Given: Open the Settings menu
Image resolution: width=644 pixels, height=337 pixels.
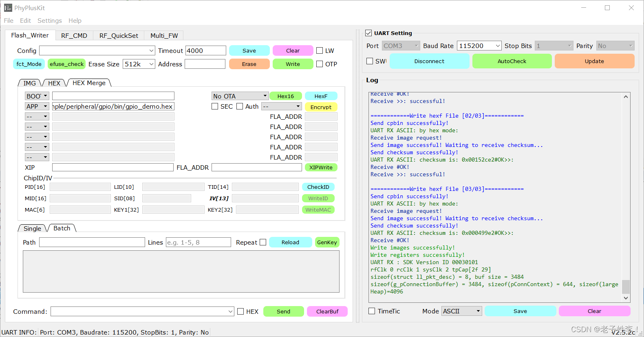Looking at the screenshot, I should tap(50, 21).
